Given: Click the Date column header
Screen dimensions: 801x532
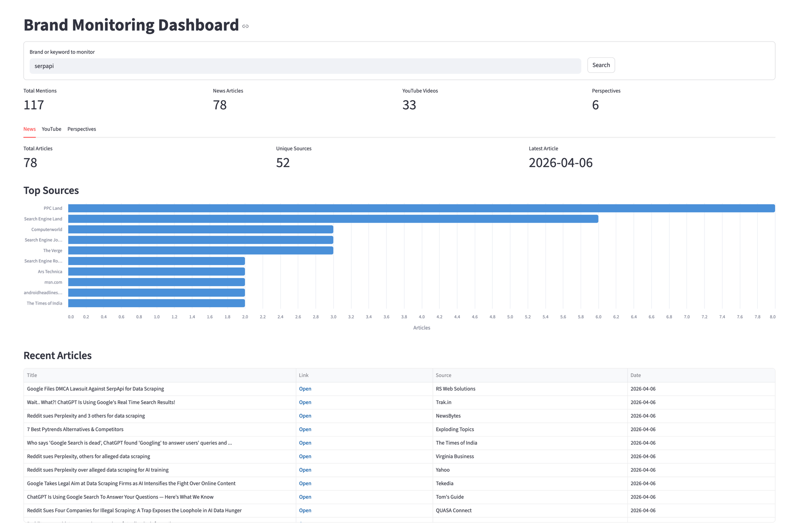Looking at the screenshot, I should [701, 375].
